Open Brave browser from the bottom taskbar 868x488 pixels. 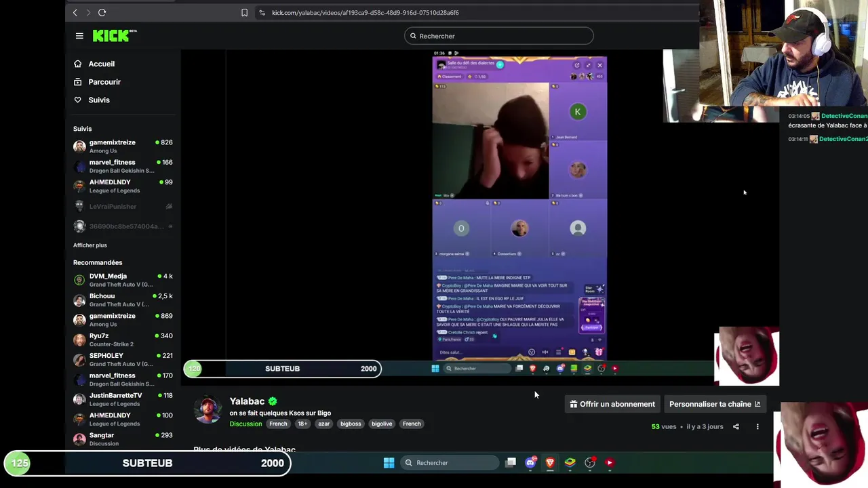pyautogui.click(x=550, y=463)
